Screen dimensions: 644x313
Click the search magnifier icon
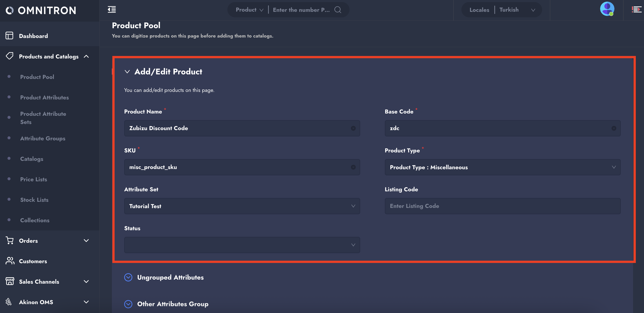tap(337, 10)
